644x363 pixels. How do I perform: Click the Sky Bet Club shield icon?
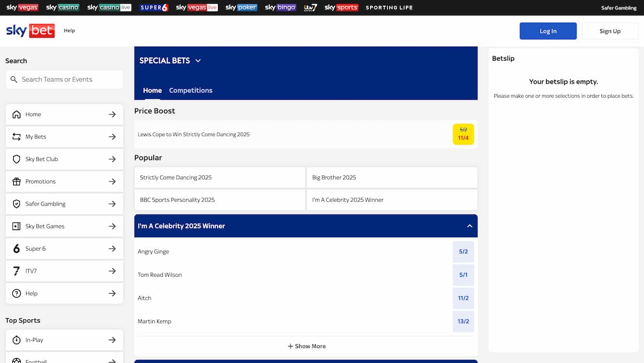coord(16,159)
